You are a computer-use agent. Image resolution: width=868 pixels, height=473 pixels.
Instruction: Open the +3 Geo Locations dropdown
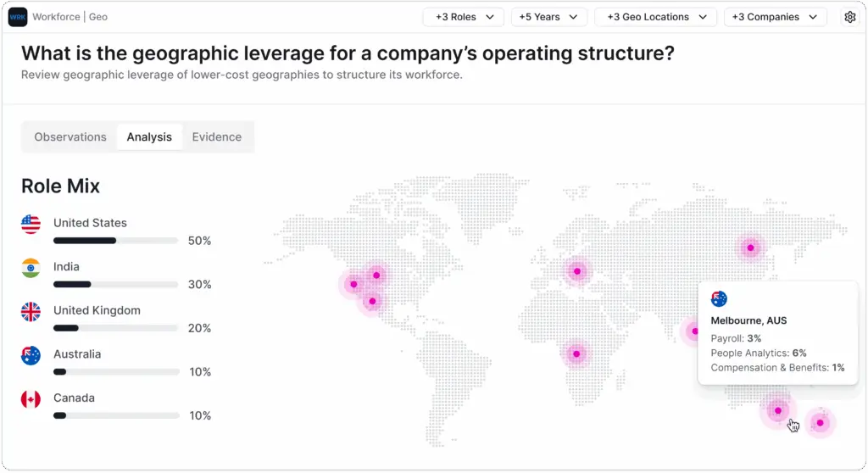[656, 17]
